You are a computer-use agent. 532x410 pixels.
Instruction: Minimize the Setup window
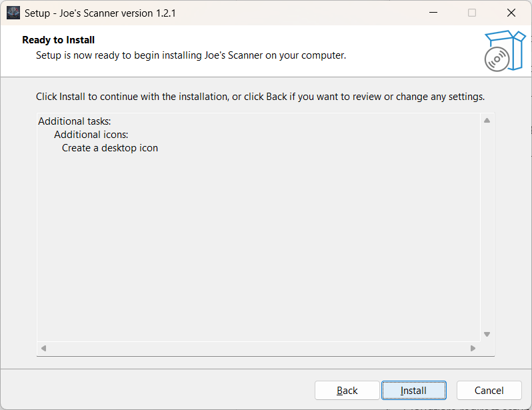pyautogui.click(x=433, y=13)
